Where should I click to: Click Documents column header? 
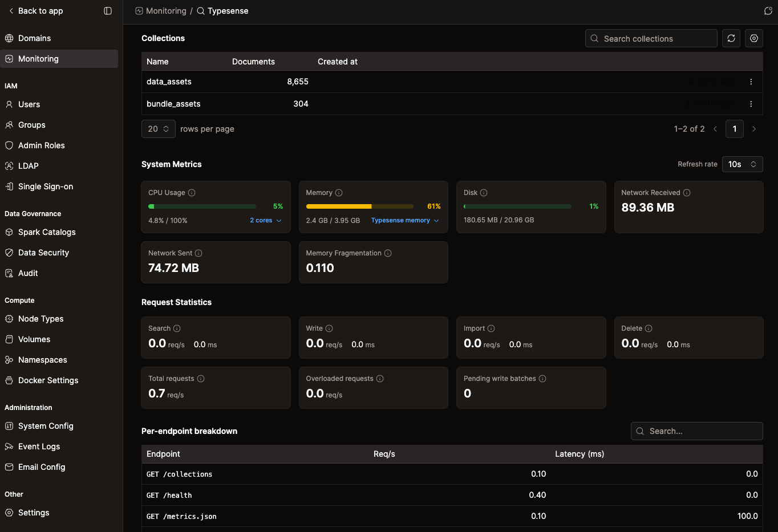pos(253,62)
